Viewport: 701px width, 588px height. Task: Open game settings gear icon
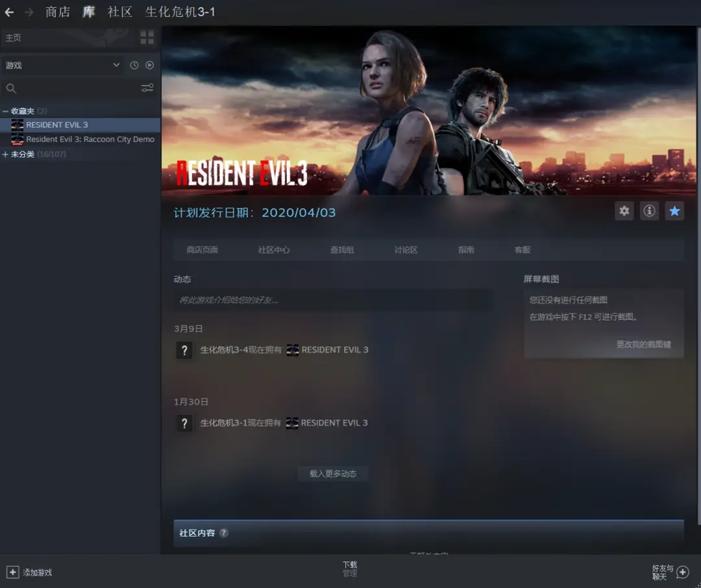tap(624, 211)
